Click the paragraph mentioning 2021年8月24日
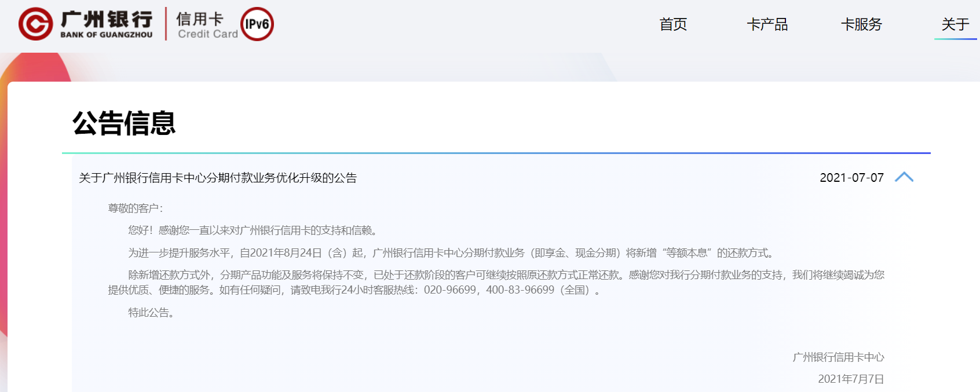The width and height of the screenshot is (980, 392). click(452, 253)
